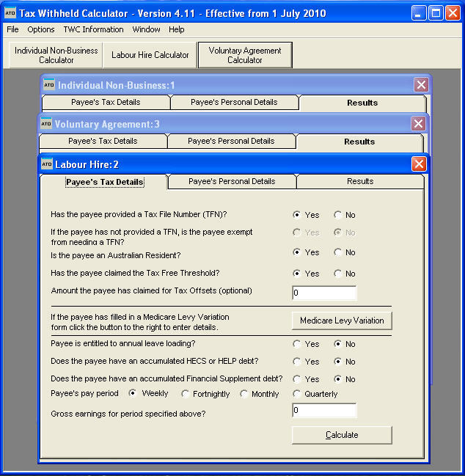Click the Tax Offsets amount field

click(x=324, y=293)
